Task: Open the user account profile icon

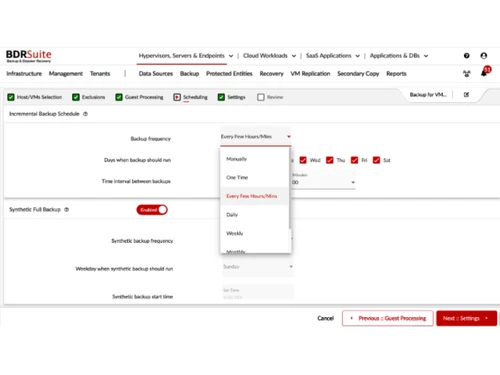Action: pyautogui.click(x=484, y=56)
